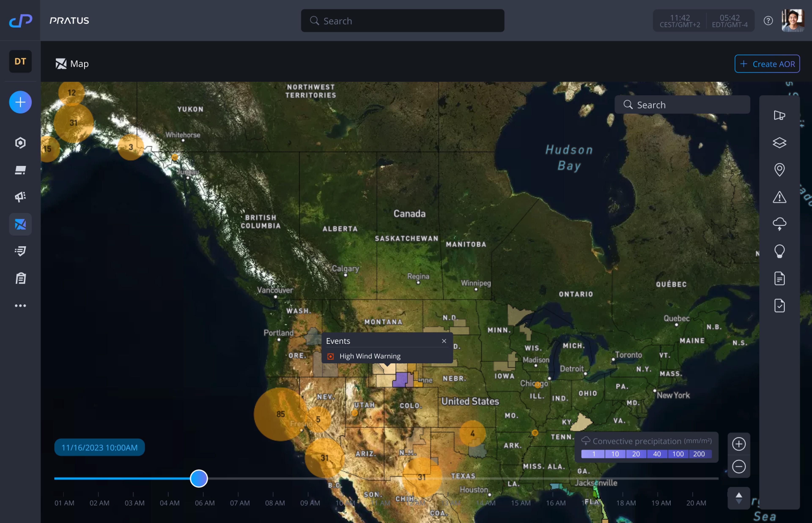Open the checked document icon in right toolbar

click(779, 306)
